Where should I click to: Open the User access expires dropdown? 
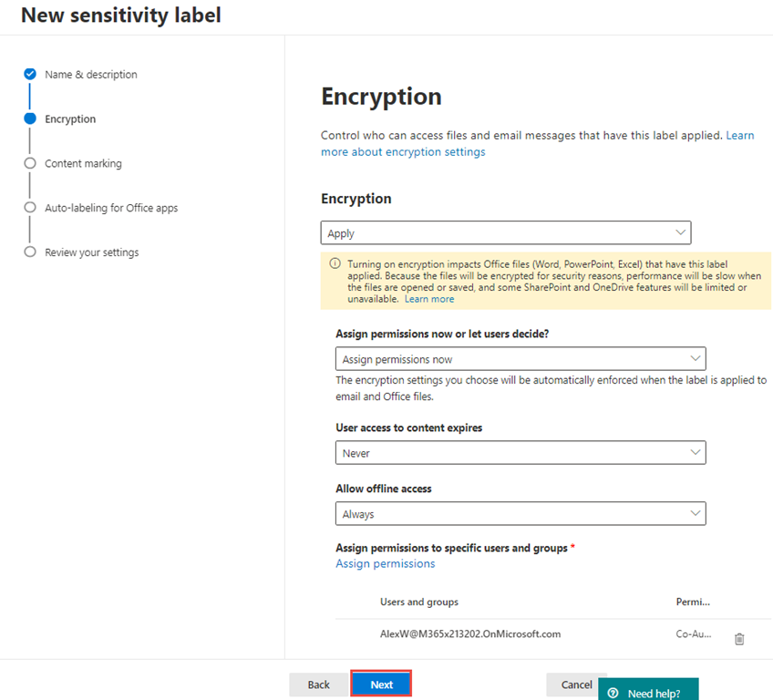tap(520, 453)
